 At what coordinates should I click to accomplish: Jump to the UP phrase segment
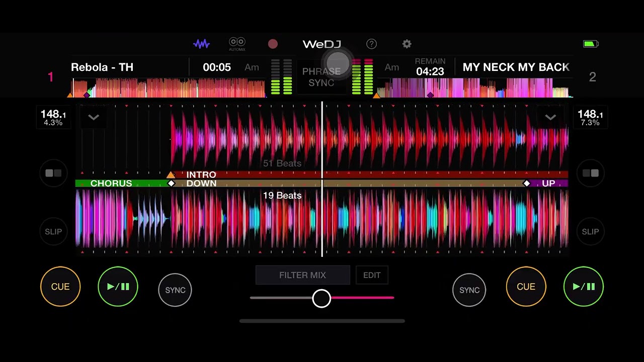pos(548,184)
